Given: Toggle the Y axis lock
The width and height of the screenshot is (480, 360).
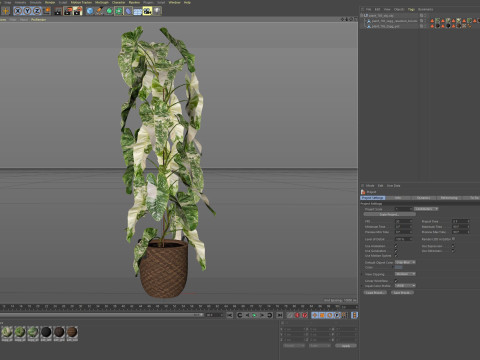Looking at the screenshot, I should pos(28,11).
